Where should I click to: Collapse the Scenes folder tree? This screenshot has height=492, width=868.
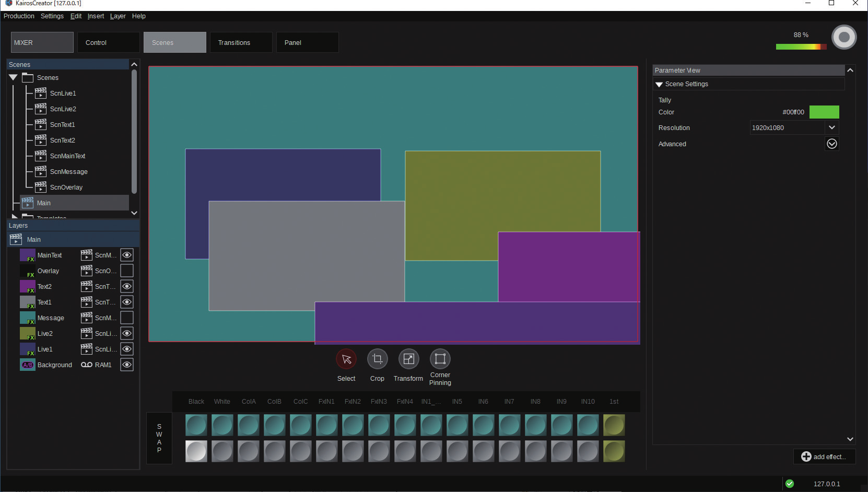pyautogui.click(x=14, y=77)
